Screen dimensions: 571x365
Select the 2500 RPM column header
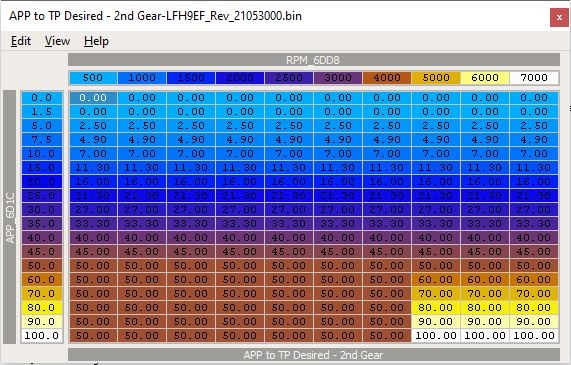tap(289, 78)
